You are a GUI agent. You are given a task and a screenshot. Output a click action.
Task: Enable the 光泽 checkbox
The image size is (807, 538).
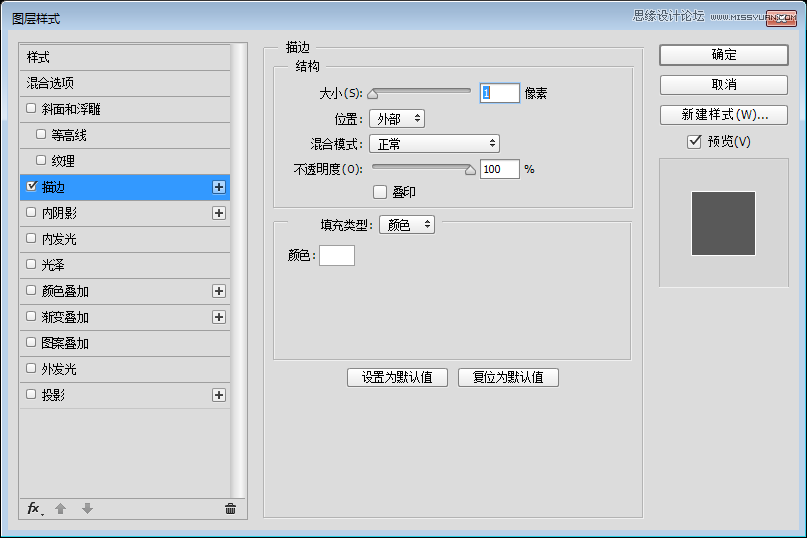click(31, 264)
